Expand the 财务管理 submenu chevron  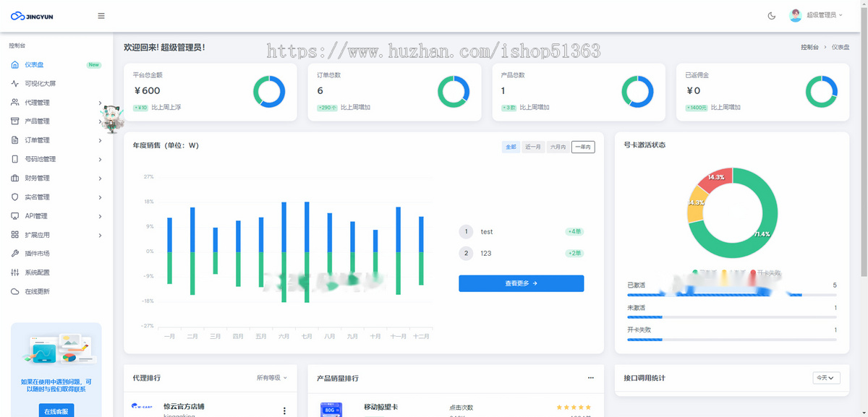pos(100,178)
